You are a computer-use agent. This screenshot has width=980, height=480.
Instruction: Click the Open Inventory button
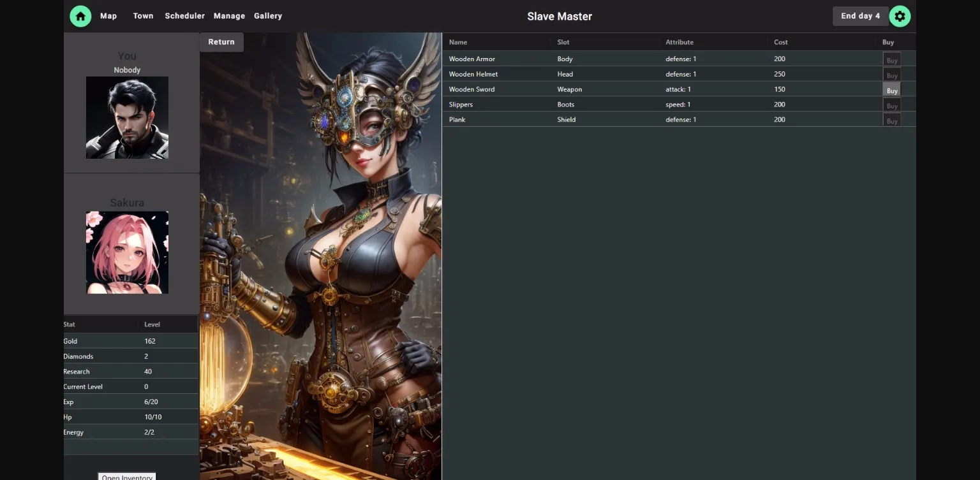pos(127,477)
